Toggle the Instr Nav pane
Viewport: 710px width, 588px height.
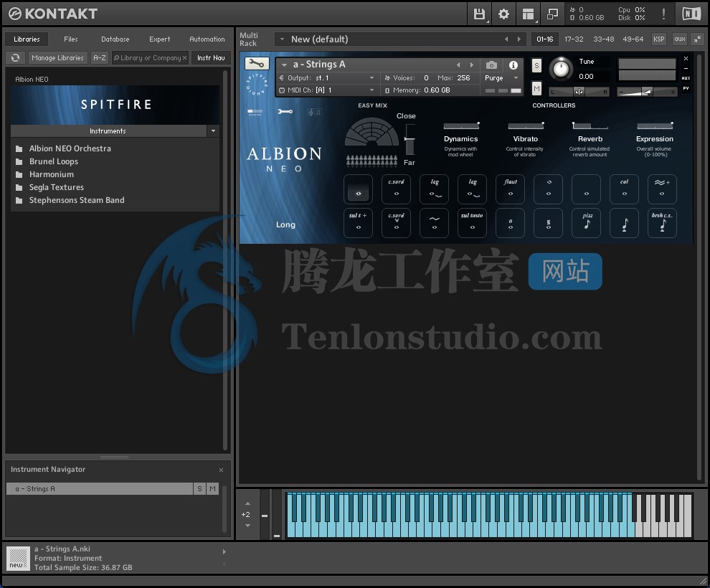[211, 58]
